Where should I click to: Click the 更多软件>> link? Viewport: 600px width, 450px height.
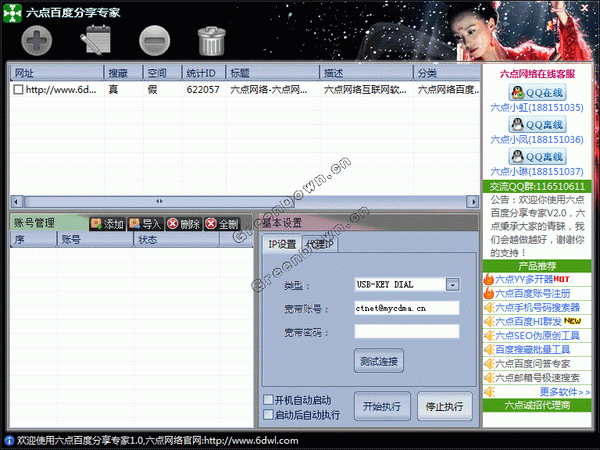(x=565, y=391)
